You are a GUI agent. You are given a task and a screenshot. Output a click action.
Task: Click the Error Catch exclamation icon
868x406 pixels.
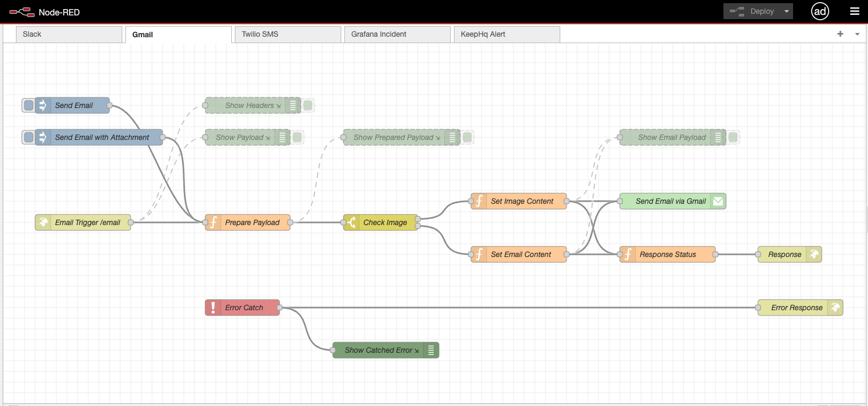point(213,308)
